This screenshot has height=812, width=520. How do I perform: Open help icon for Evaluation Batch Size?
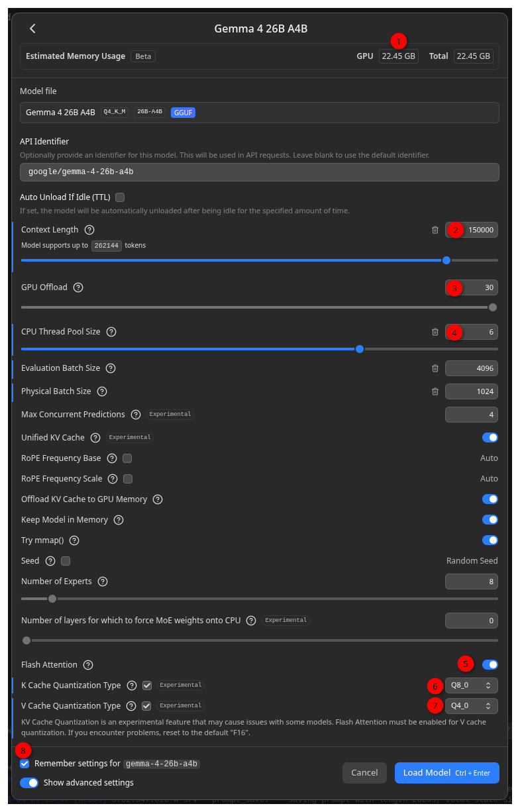[111, 368]
